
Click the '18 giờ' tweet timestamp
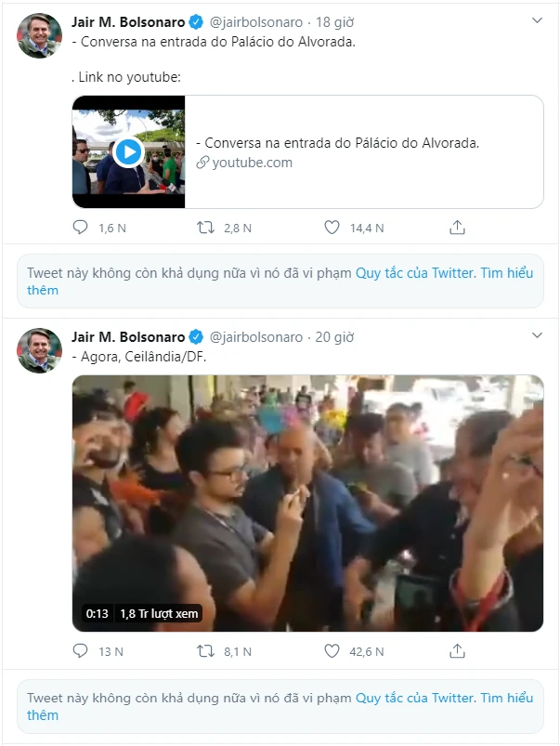pos(337,21)
